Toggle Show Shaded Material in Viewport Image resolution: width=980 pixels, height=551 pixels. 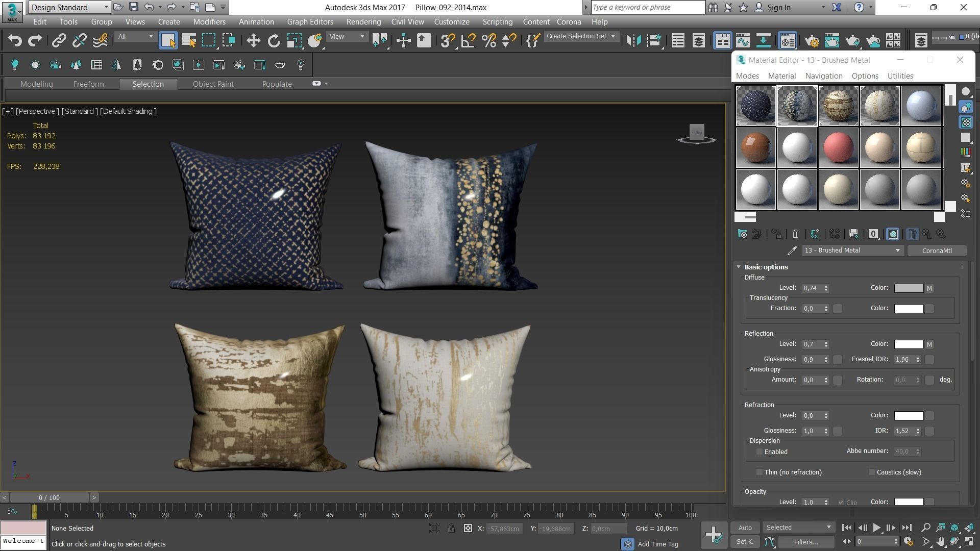point(893,234)
